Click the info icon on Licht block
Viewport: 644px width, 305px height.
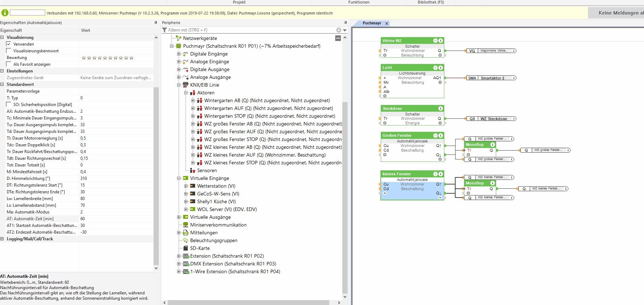coord(440,68)
